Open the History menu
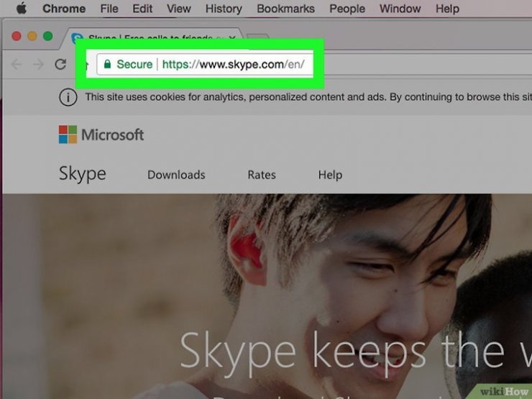The width and height of the screenshot is (532, 399). coord(224,9)
